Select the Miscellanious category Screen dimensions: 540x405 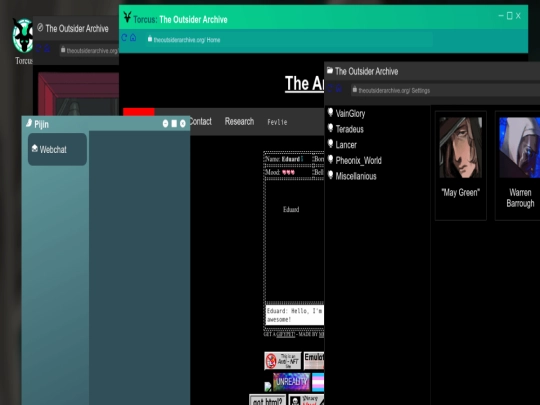tap(356, 176)
